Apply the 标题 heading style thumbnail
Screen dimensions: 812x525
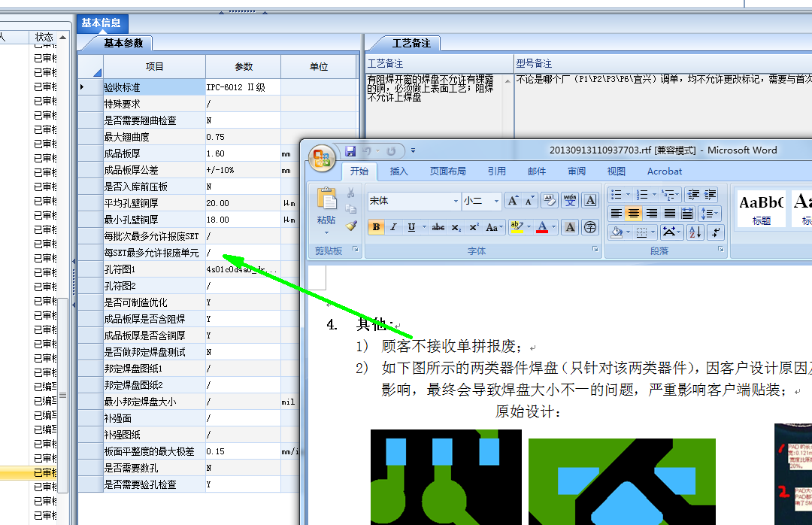pyautogui.click(x=760, y=208)
